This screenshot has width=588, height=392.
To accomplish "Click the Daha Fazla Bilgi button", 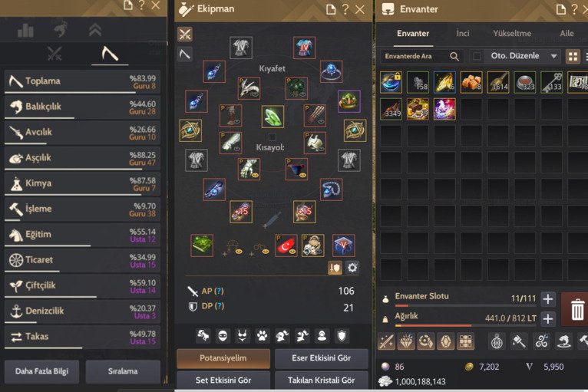I will pyautogui.click(x=41, y=371).
